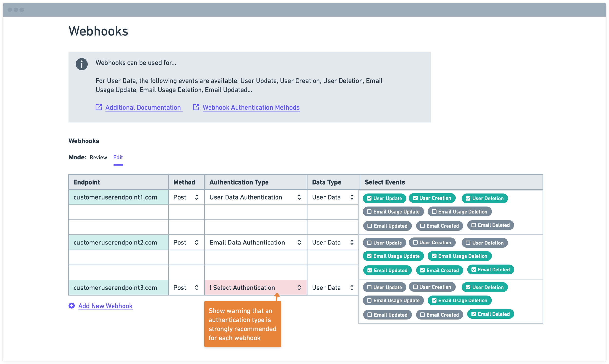Click the arrows icon on User Data Authentication

299,197
